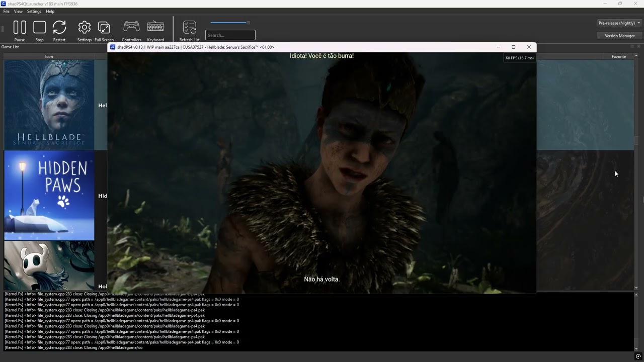Close the Game List dock panel
Image resolution: width=644 pixels, height=362 pixels.
pos(638,46)
